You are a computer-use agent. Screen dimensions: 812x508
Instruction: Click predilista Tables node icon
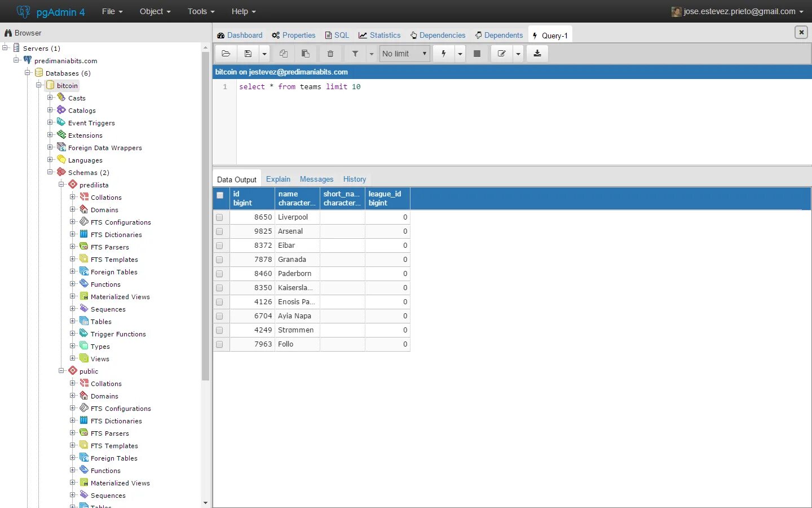coord(84,321)
